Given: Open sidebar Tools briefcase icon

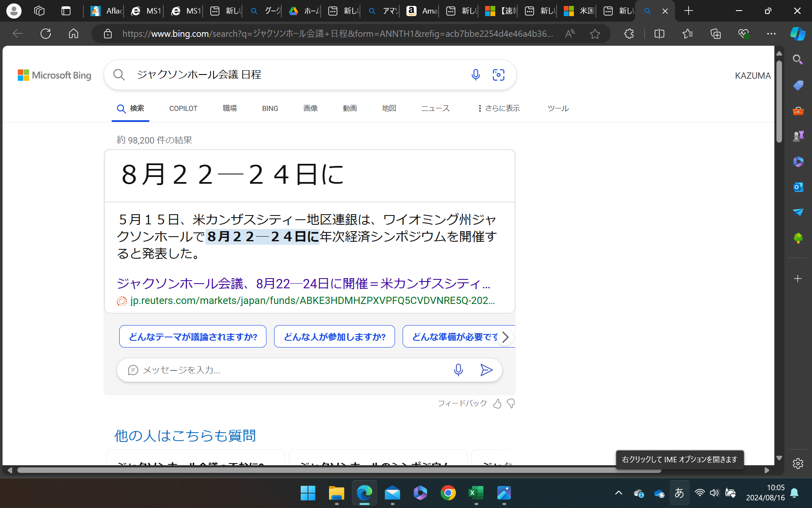Looking at the screenshot, I should [798, 110].
